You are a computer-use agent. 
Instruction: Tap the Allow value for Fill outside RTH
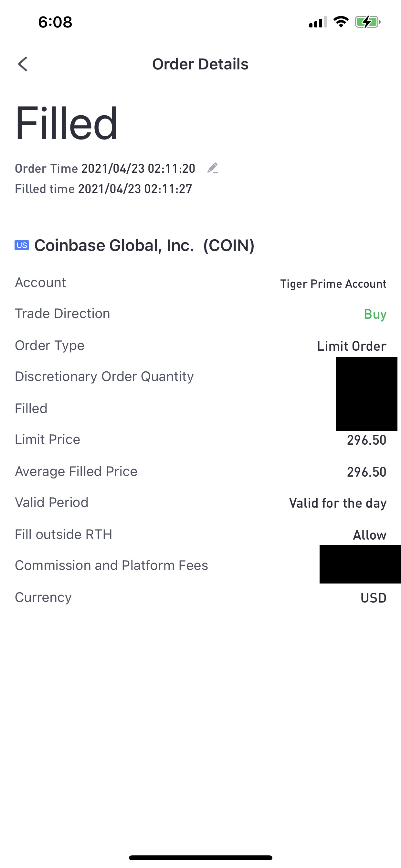coord(370,535)
